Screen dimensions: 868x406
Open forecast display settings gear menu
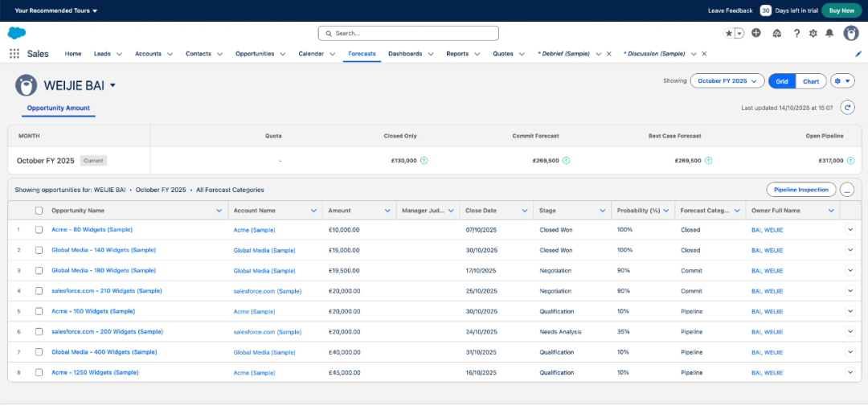[x=842, y=81]
